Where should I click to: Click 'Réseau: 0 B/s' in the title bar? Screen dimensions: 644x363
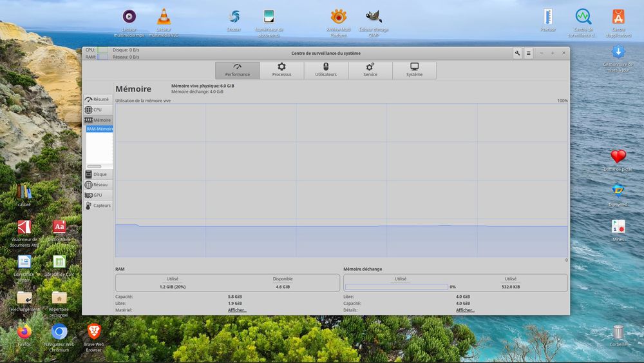pos(126,57)
